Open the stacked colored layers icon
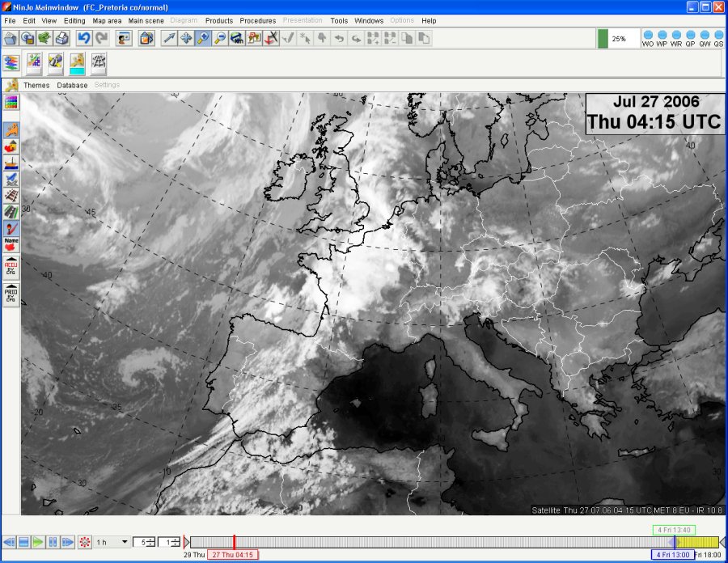 tap(11, 63)
